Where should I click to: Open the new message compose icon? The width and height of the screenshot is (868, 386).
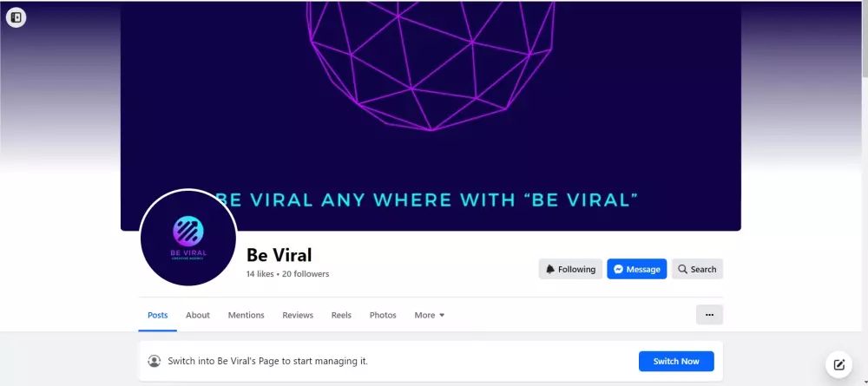coord(839,364)
